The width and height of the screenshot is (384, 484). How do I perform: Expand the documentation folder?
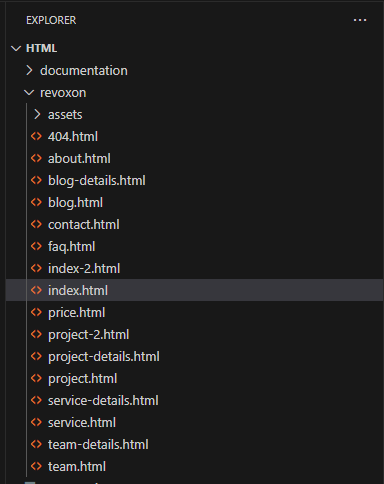(x=29, y=70)
